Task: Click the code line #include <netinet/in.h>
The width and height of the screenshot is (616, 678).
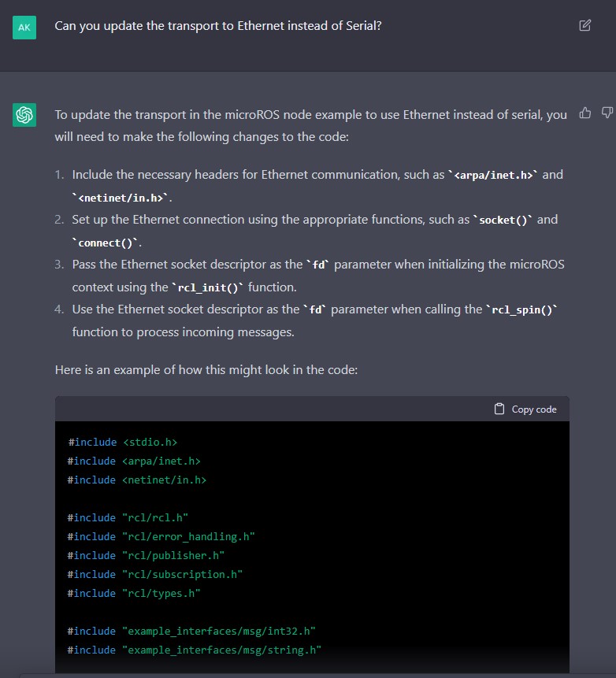Action: (x=137, y=480)
